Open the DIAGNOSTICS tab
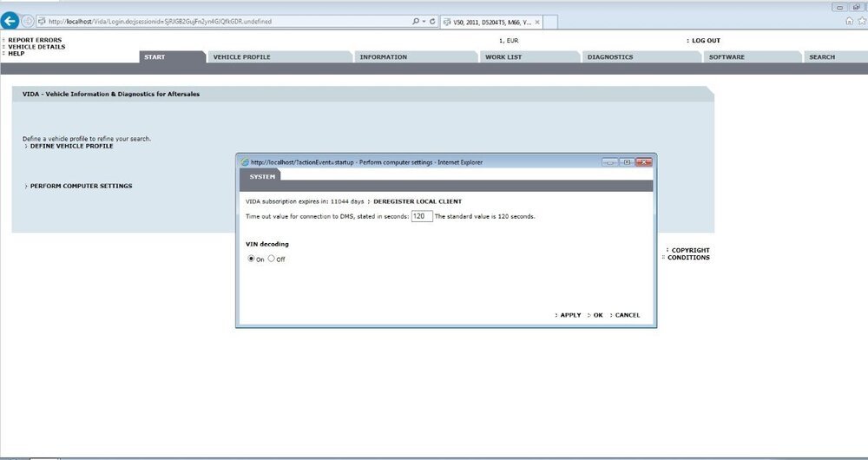 pos(609,57)
